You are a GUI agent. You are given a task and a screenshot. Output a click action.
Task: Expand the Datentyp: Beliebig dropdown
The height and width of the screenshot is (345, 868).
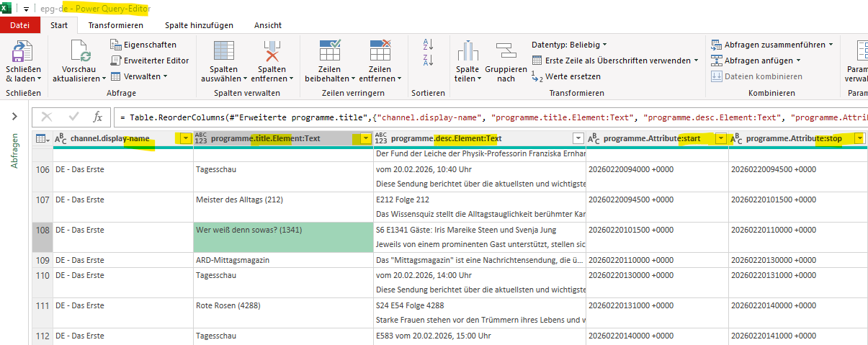click(569, 45)
